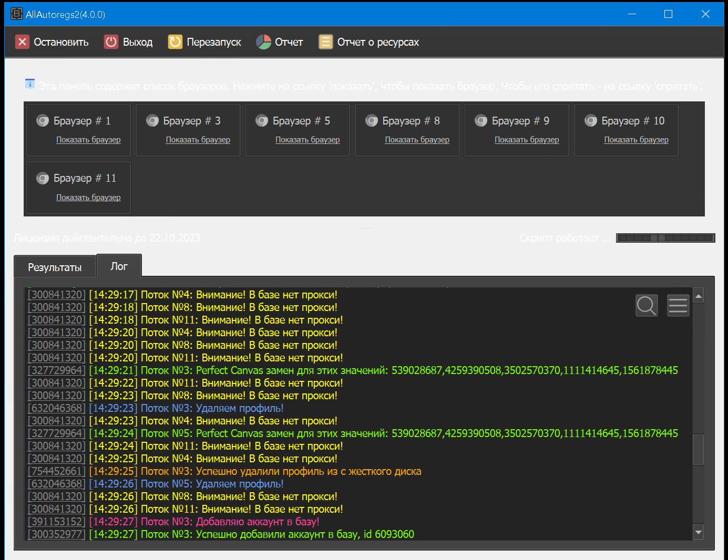Click log scrollbar up arrow
Image resolution: width=728 pixels, height=560 pixels.
(x=698, y=296)
